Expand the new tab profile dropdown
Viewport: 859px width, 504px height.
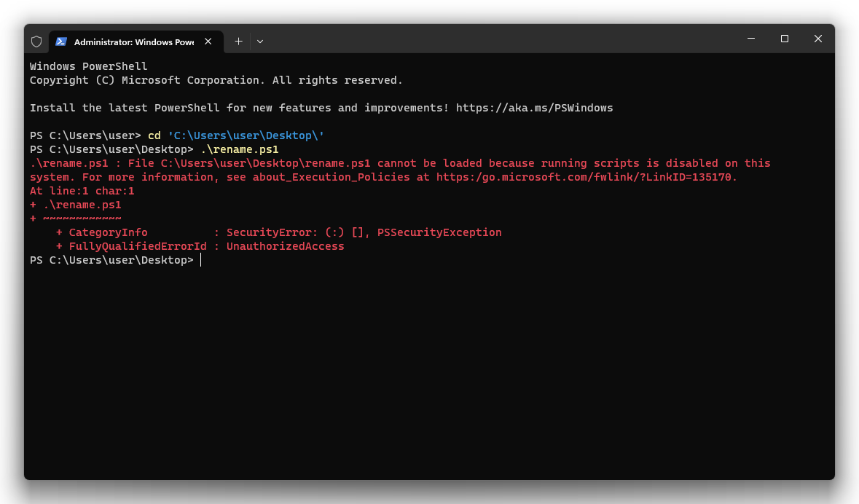pos(260,42)
